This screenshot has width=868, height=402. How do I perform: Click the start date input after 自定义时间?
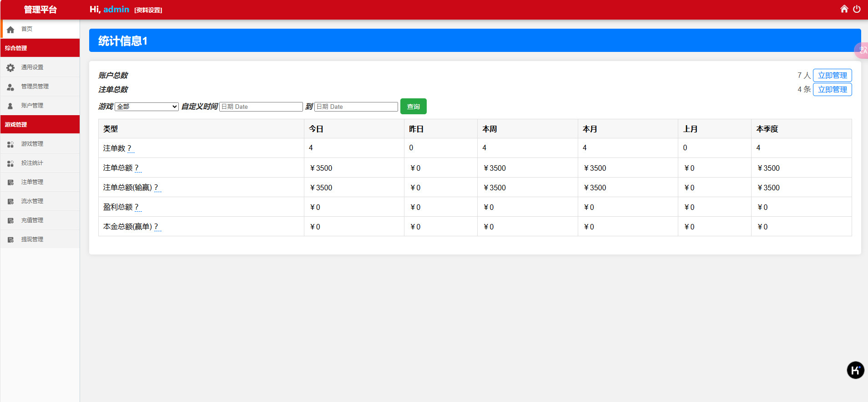(x=261, y=107)
